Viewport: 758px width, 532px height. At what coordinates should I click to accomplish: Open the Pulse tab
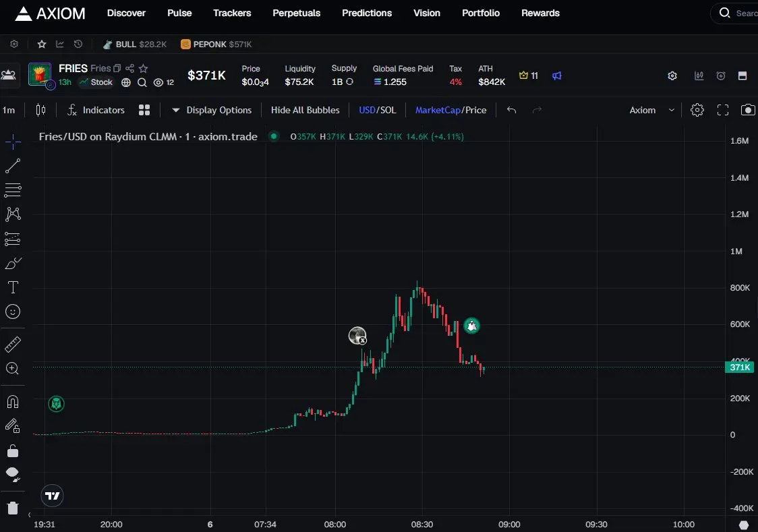tap(179, 13)
